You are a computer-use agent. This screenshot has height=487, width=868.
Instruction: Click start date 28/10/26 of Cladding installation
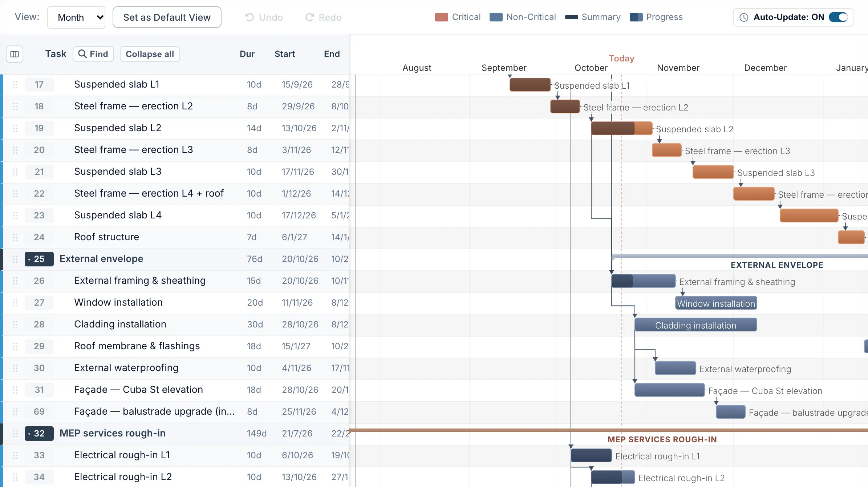pos(300,325)
